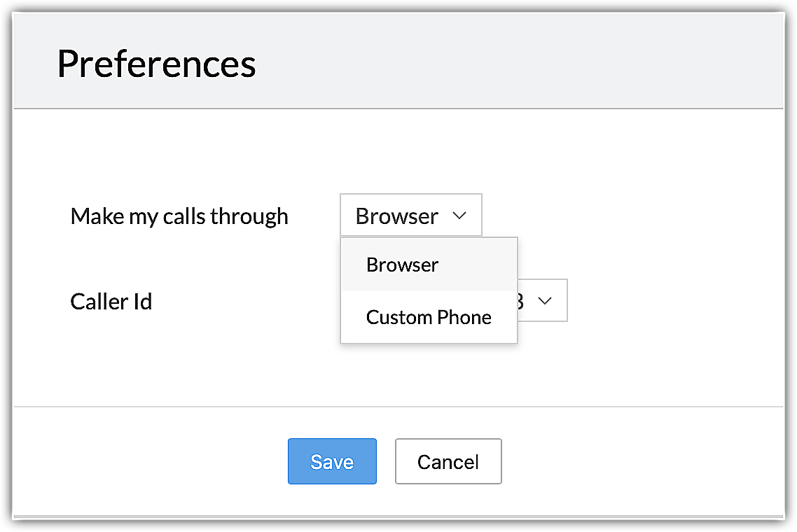Click the blue Save button
The height and width of the screenshot is (532, 797).
332,461
